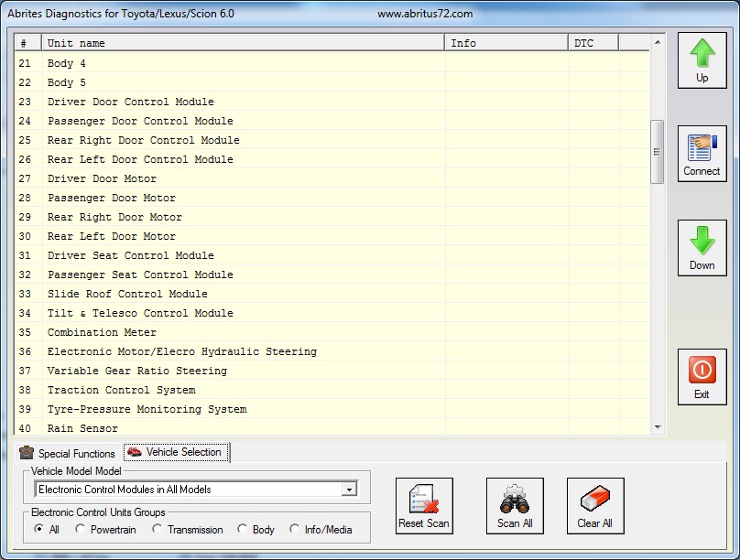This screenshot has width=740, height=560.
Task: Select the Body radio button
Action: click(242, 529)
